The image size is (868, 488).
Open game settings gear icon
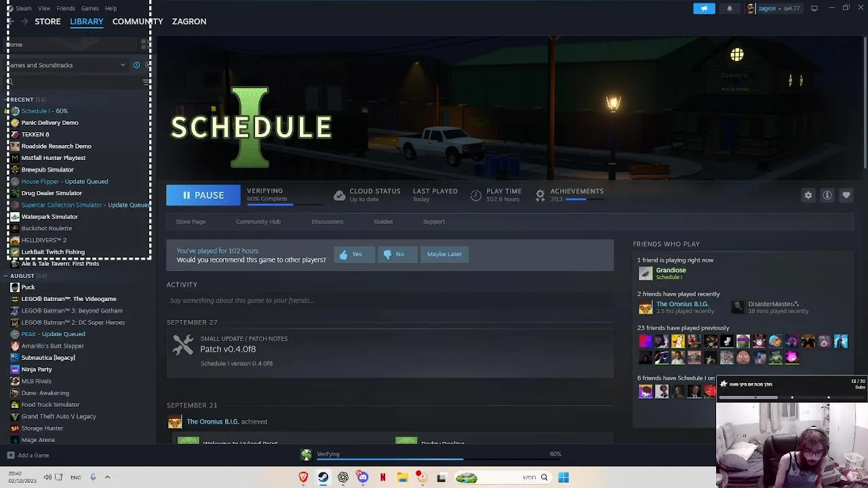pos(808,195)
